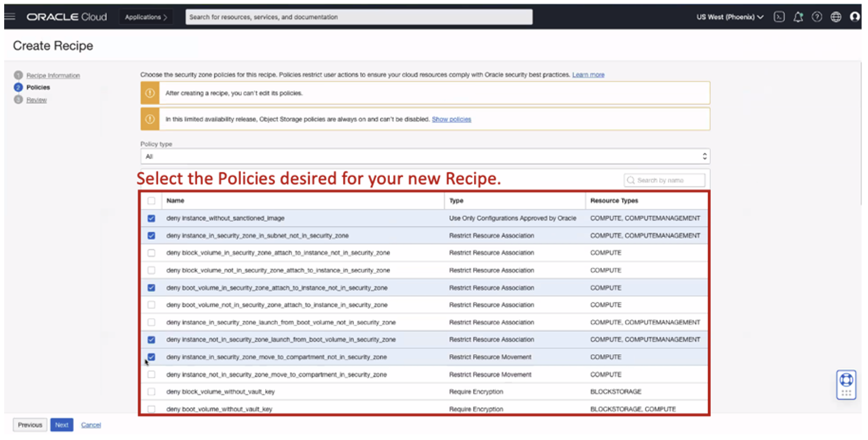Jump to the Review step
This screenshot has height=440, width=868.
tap(36, 100)
